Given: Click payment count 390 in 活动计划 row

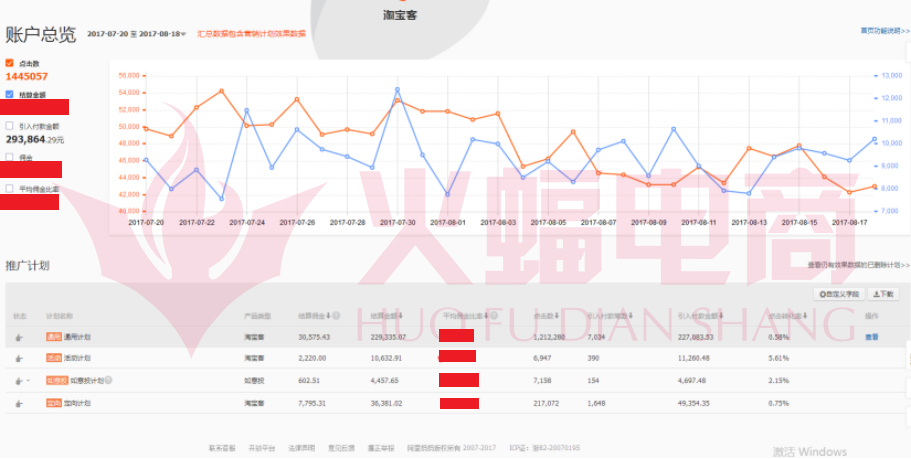Looking at the screenshot, I should coord(593,358).
